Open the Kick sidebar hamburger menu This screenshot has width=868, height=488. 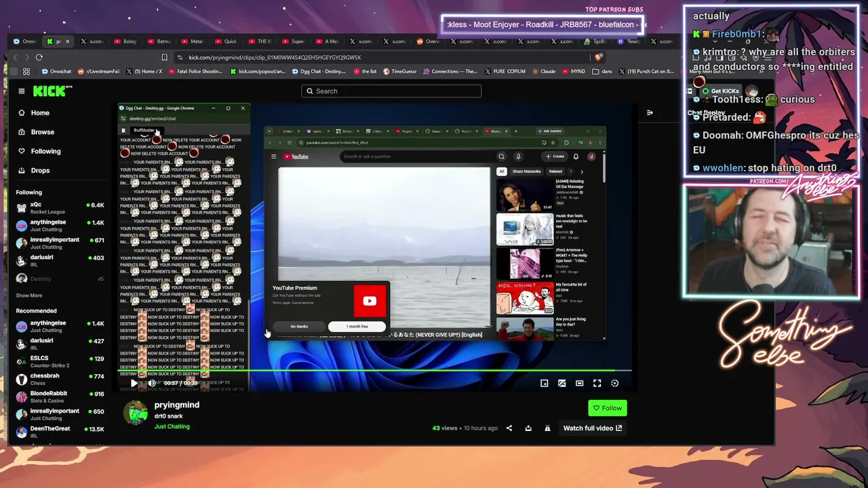[22, 91]
